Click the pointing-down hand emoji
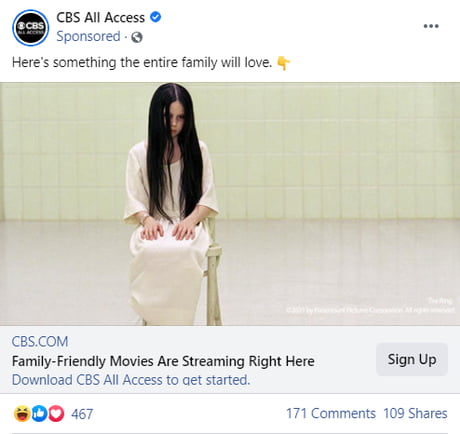The image size is (460, 434). click(x=284, y=63)
